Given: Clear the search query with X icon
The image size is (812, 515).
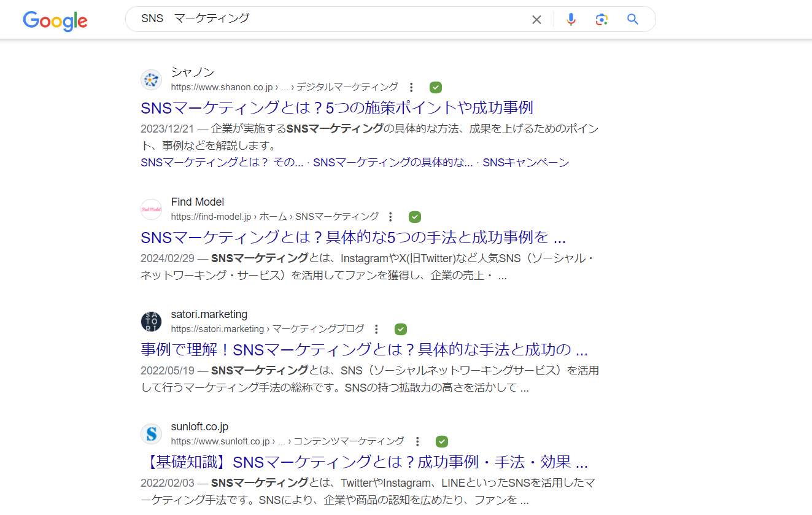Looking at the screenshot, I should (x=536, y=20).
